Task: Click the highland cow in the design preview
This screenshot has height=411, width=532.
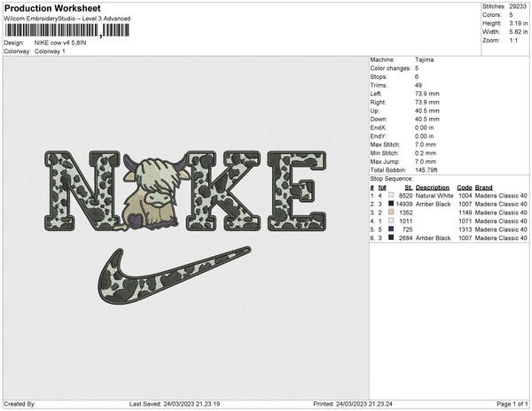Action: [153, 192]
